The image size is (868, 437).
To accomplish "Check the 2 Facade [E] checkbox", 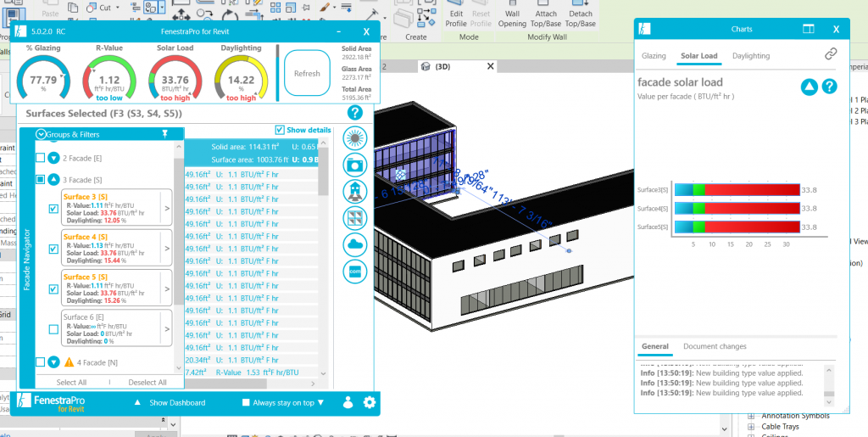I will point(40,158).
